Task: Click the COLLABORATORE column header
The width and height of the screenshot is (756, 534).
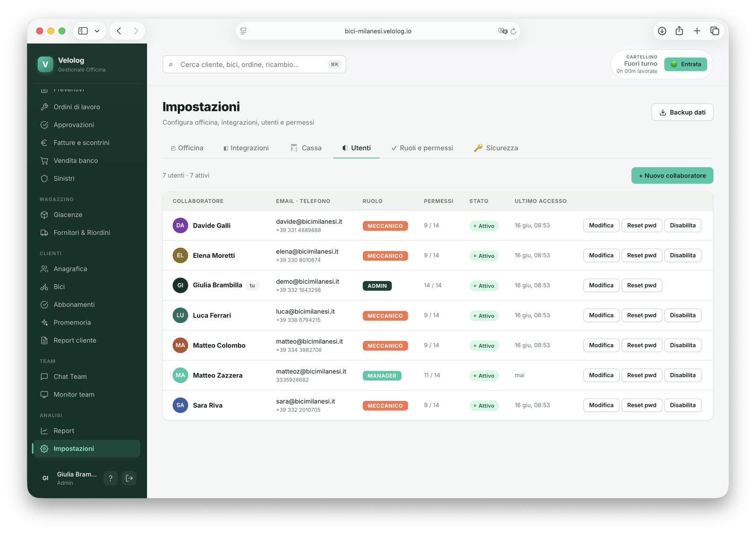Action: (x=198, y=201)
